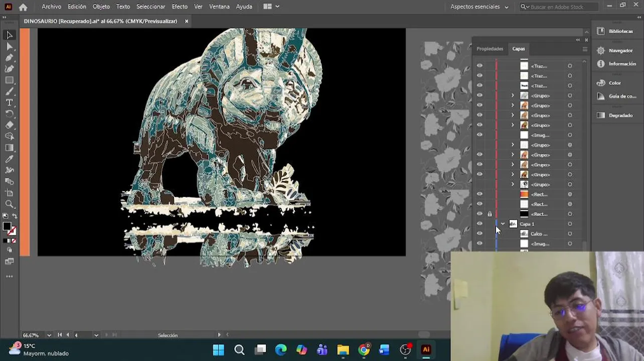Click Default Fill and Stroke icon

click(x=5, y=216)
